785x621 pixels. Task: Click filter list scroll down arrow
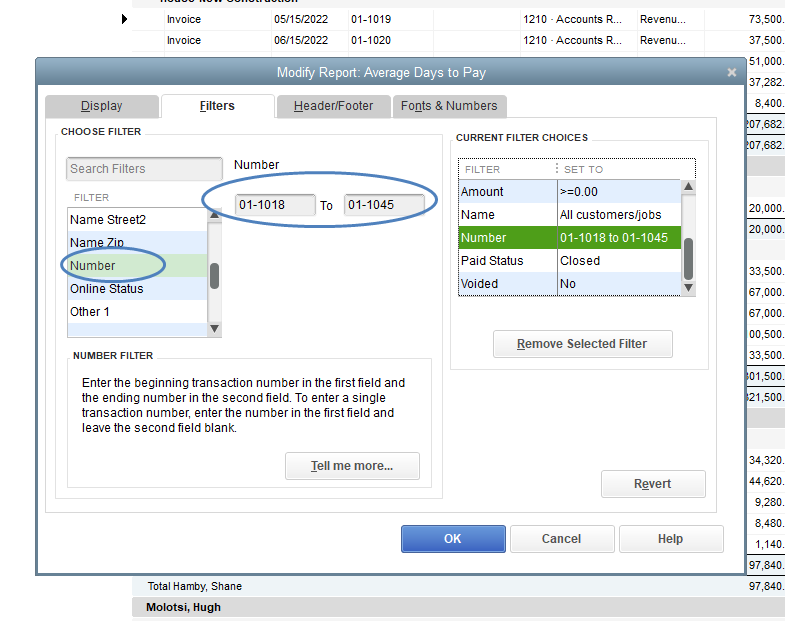pos(214,329)
